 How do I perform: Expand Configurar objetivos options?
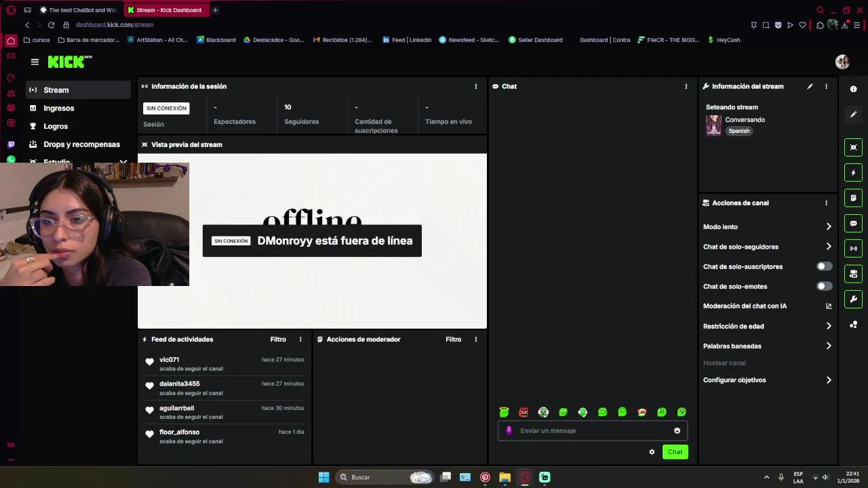tap(829, 380)
